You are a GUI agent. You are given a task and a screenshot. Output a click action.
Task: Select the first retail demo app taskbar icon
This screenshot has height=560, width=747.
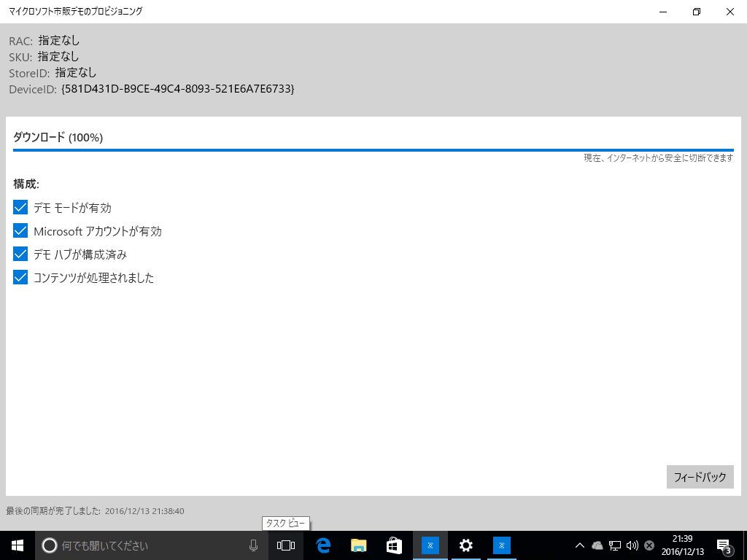pos(430,545)
